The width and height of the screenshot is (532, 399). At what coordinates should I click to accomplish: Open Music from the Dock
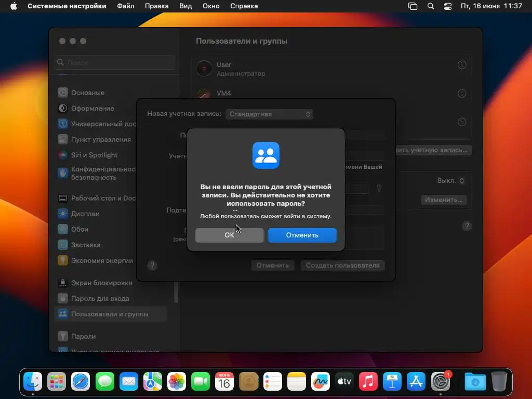[x=368, y=381]
